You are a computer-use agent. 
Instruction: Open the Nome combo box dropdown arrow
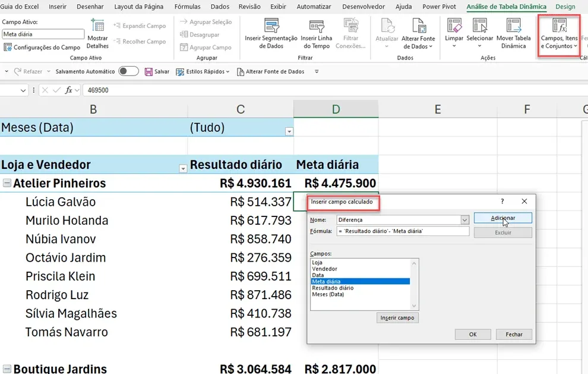[464, 220]
